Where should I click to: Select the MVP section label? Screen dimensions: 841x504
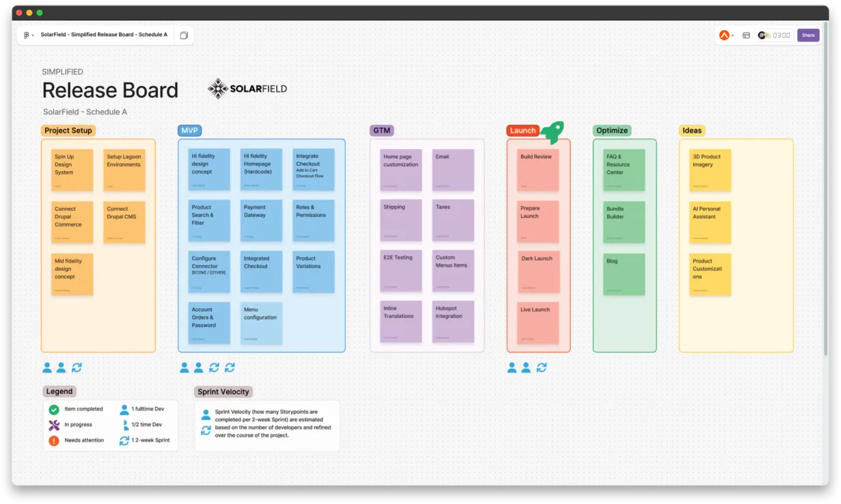189,131
